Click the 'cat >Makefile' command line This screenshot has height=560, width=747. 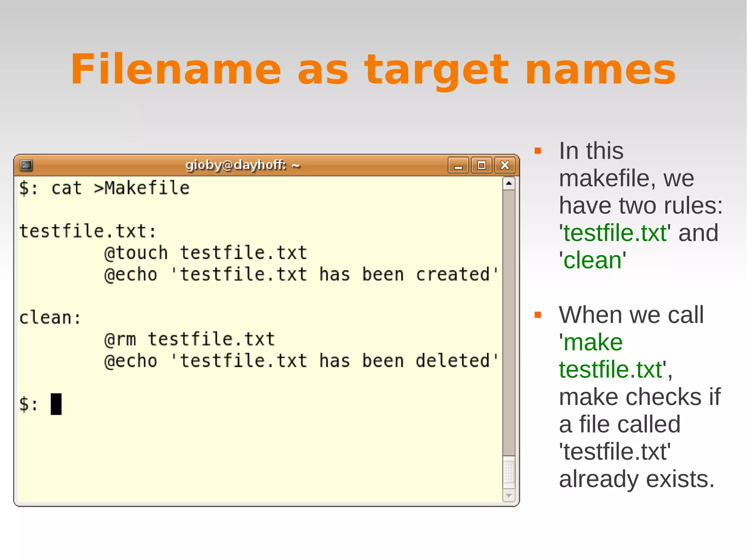120,188
